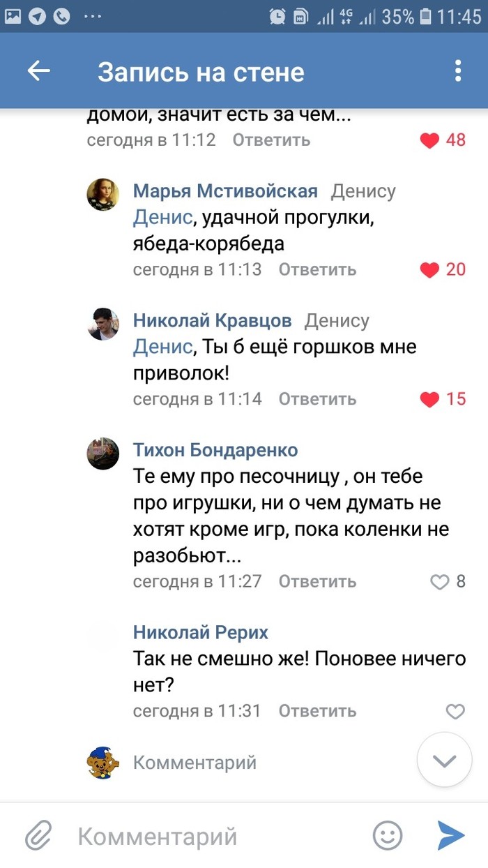Viewport: 488px width, 868px height.
Task: Unlike Марья Мстивойская's comment
Action: [430, 270]
